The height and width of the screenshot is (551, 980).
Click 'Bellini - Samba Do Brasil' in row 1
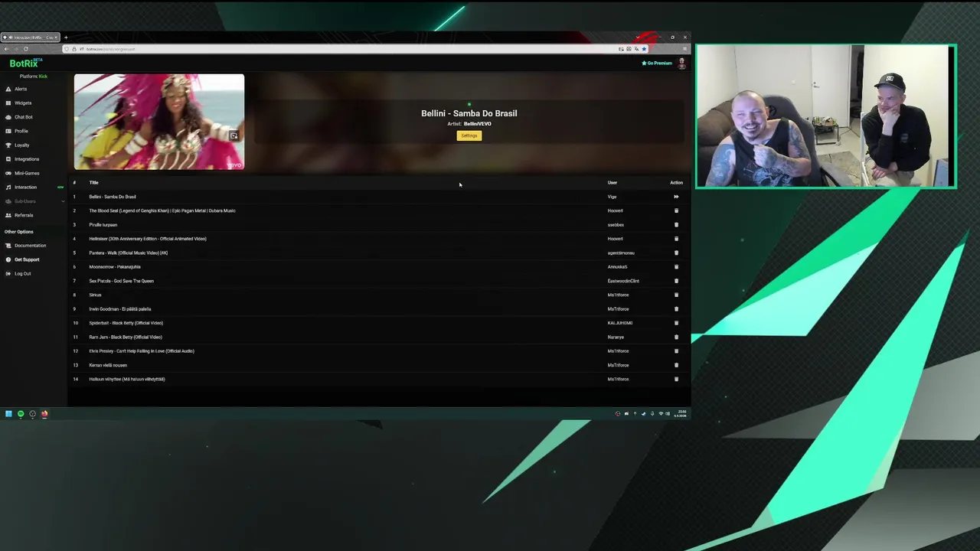tap(113, 197)
